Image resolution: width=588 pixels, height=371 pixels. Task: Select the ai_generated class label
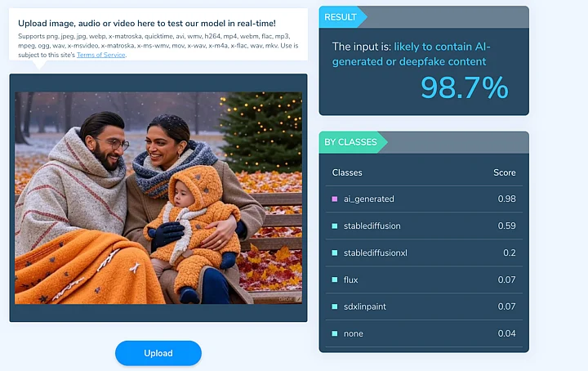click(368, 199)
